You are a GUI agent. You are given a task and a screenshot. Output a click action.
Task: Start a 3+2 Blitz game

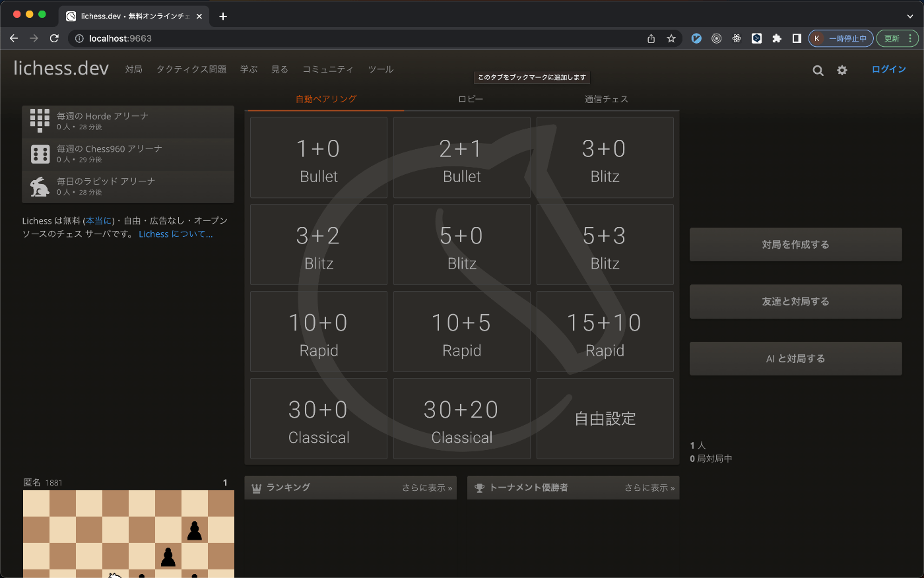point(319,245)
